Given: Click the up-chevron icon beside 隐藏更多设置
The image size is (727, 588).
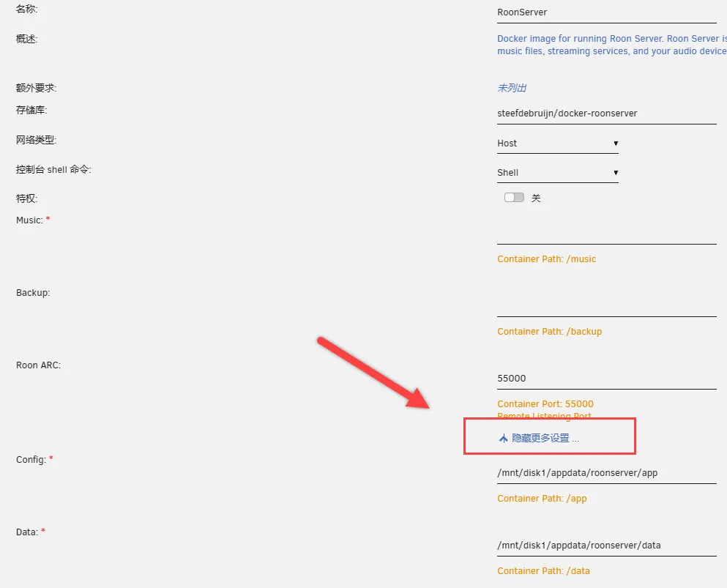Looking at the screenshot, I should [x=503, y=439].
